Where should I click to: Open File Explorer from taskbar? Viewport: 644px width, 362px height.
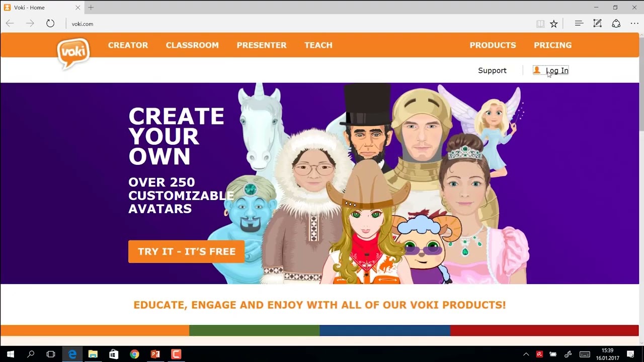(x=93, y=354)
